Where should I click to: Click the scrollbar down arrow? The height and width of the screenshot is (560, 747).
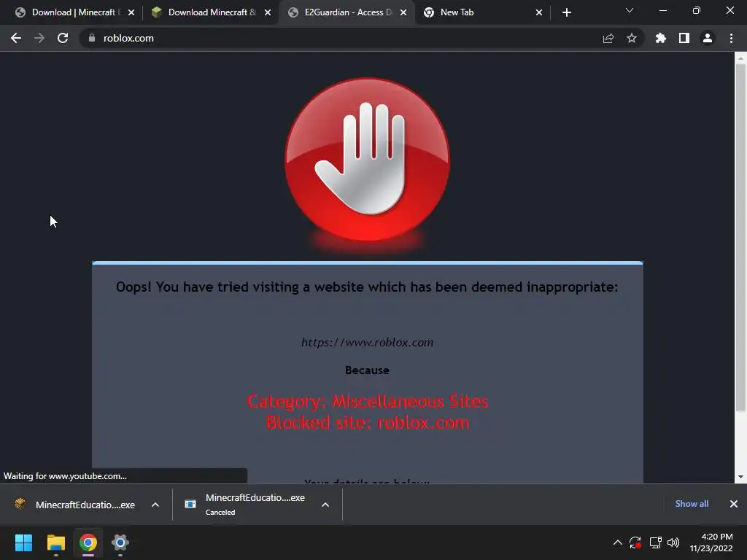tap(740, 477)
